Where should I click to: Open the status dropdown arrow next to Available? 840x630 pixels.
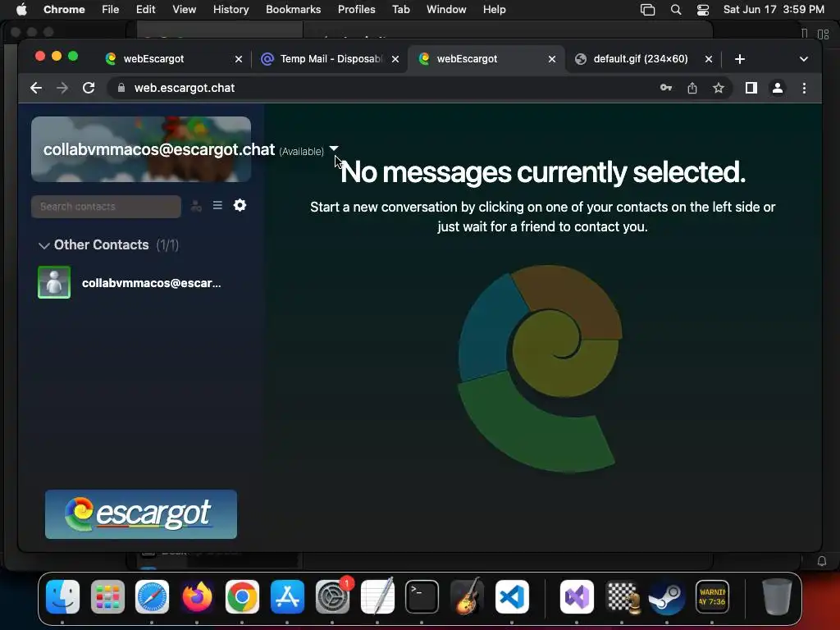coord(334,148)
